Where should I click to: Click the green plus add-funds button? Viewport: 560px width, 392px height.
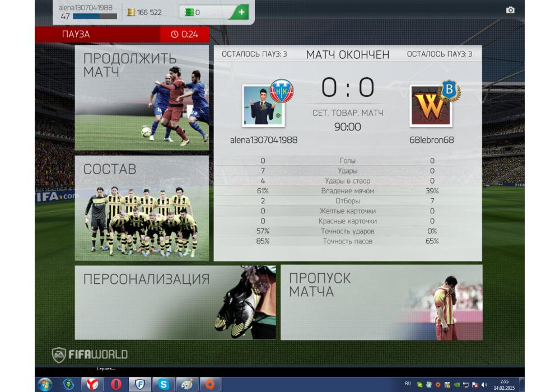(x=241, y=12)
